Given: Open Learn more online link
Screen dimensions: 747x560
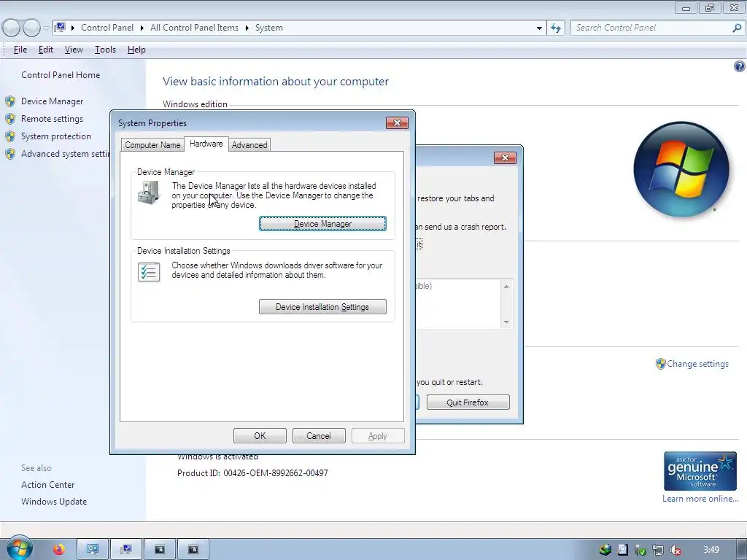Looking at the screenshot, I should pyautogui.click(x=700, y=499).
